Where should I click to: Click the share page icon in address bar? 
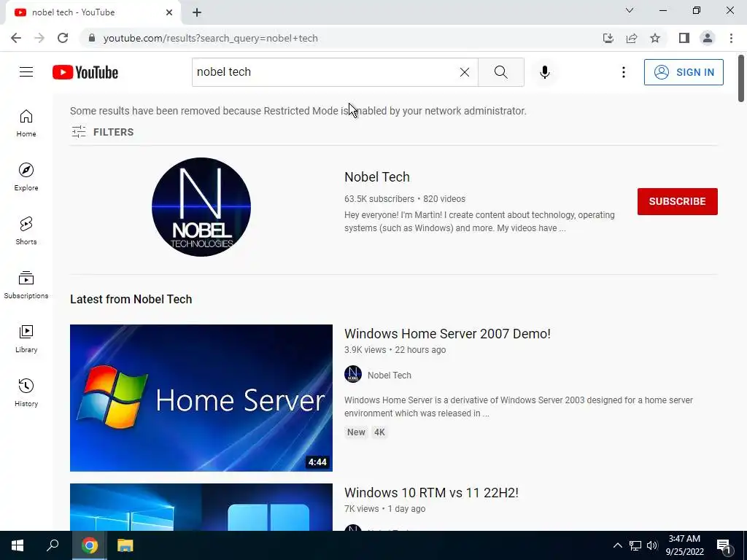(632, 38)
